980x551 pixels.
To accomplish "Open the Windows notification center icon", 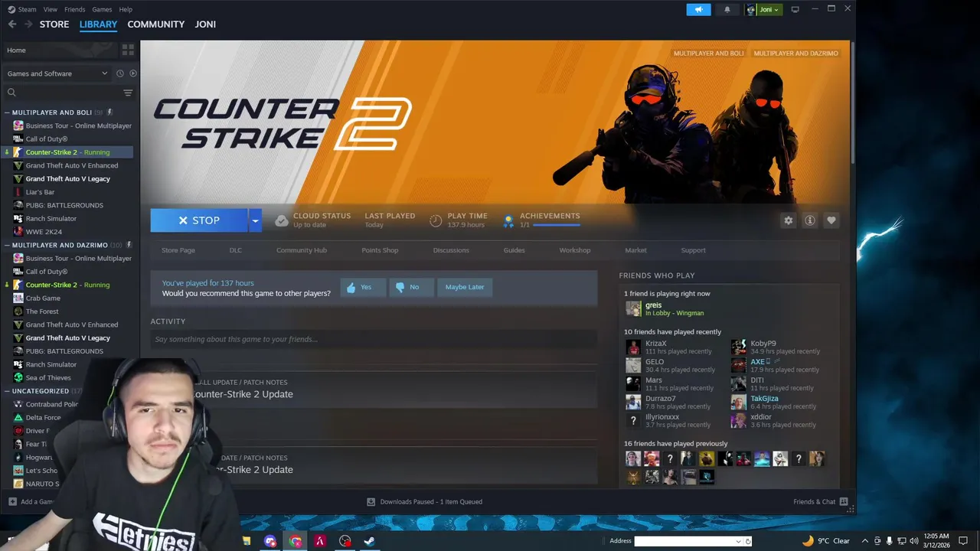I will pos(962,541).
